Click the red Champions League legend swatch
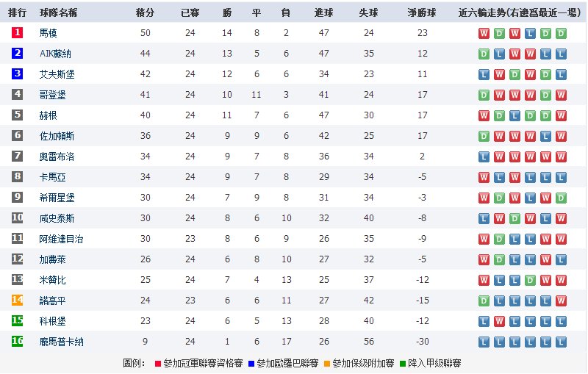The image size is (588, 374). tap(158, 364)
